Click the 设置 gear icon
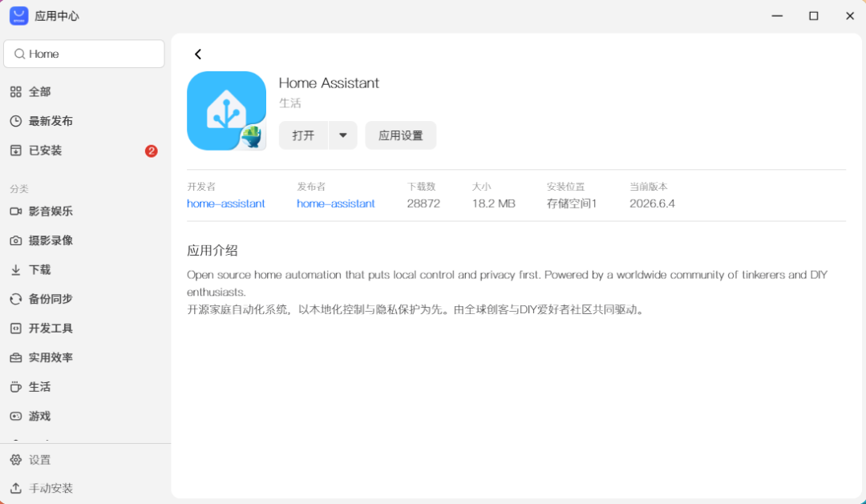The height and width of the screenshot is (504, 866). tap(16, 459)
